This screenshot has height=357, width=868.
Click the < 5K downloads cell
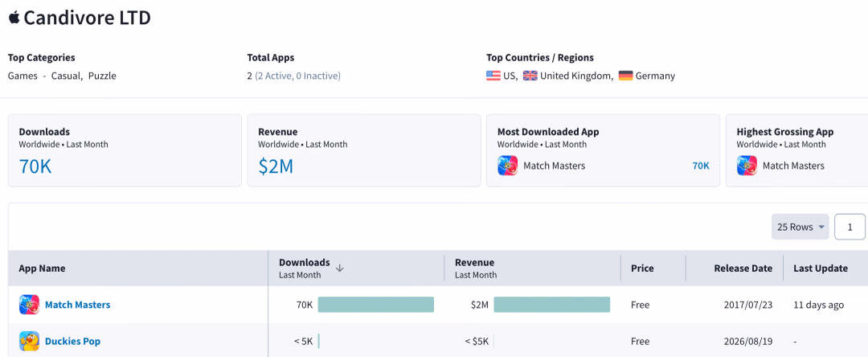303,341
